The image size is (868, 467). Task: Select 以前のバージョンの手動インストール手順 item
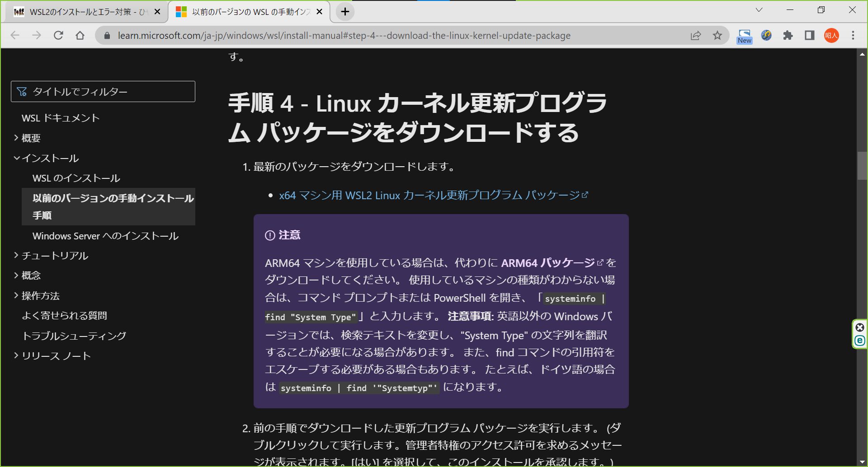point(108,206)
